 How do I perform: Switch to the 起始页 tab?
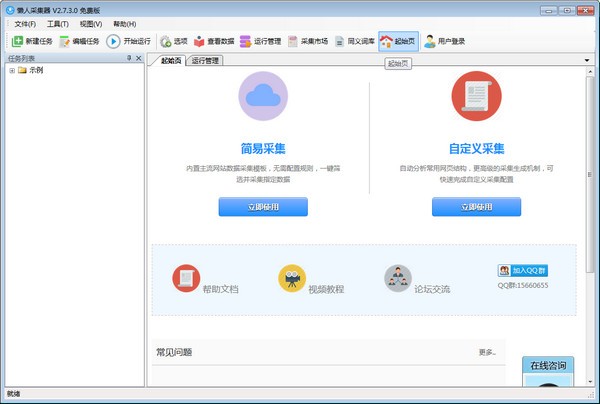(170, 60)
